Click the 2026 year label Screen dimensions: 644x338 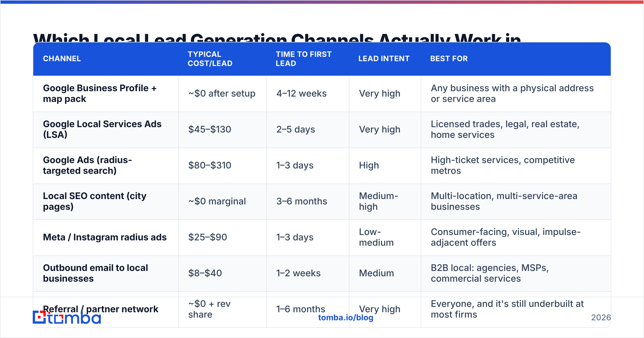click(601, 318)
